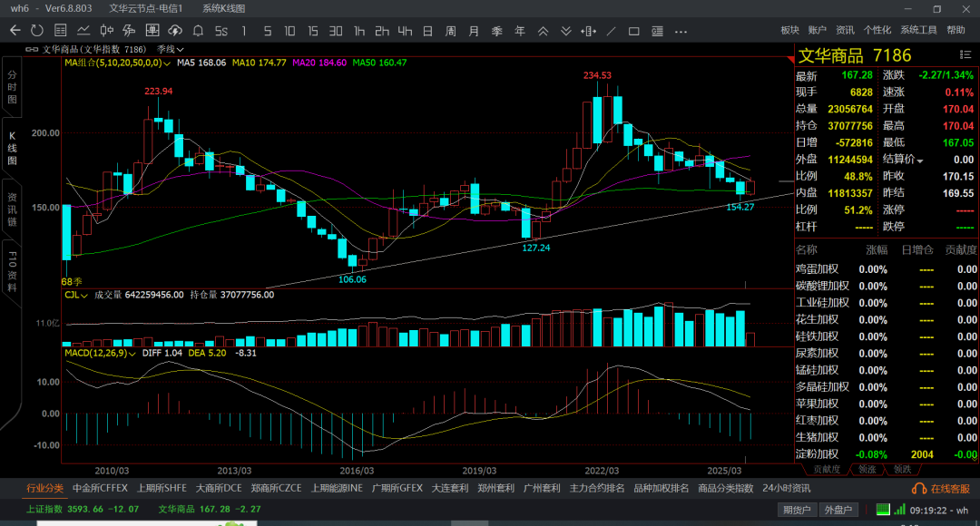Viewport: 980px width, 526px height.
Task: Open the order panel icon in toolbar
Action: tap(152, 31)
